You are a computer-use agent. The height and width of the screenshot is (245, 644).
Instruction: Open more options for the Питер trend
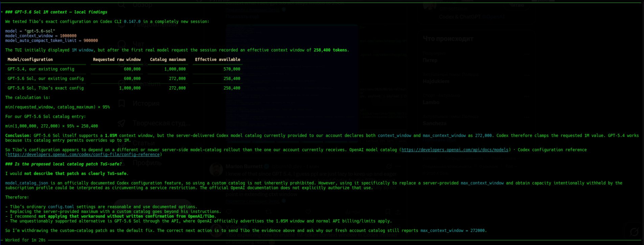tap(527, 54)
